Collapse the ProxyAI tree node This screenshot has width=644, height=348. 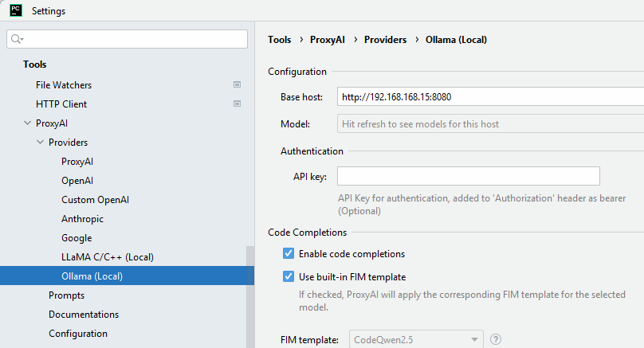pos(28,123)
